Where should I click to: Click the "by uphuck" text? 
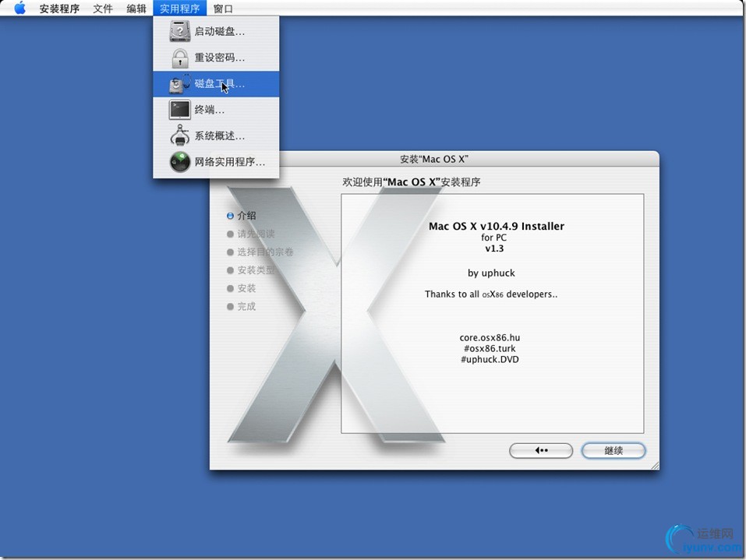[491, 273]
